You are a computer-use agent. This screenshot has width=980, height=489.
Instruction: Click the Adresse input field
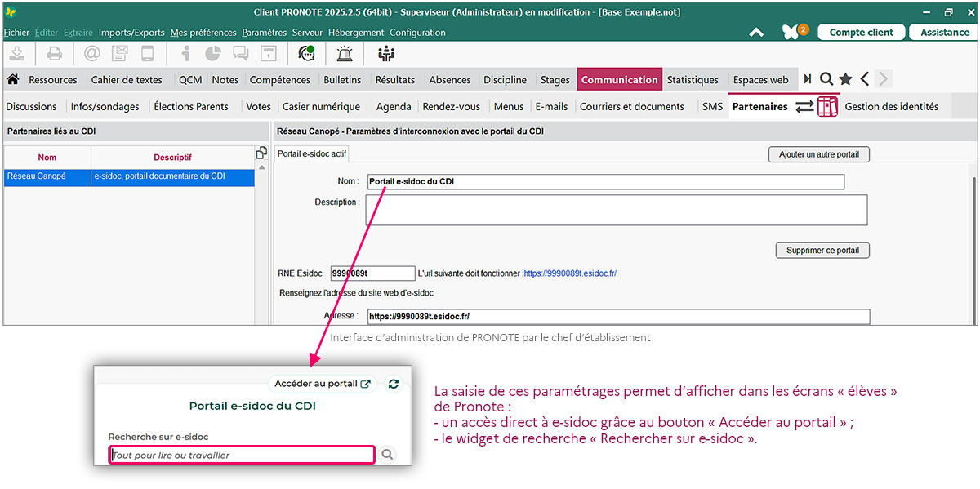coord(618,317)
